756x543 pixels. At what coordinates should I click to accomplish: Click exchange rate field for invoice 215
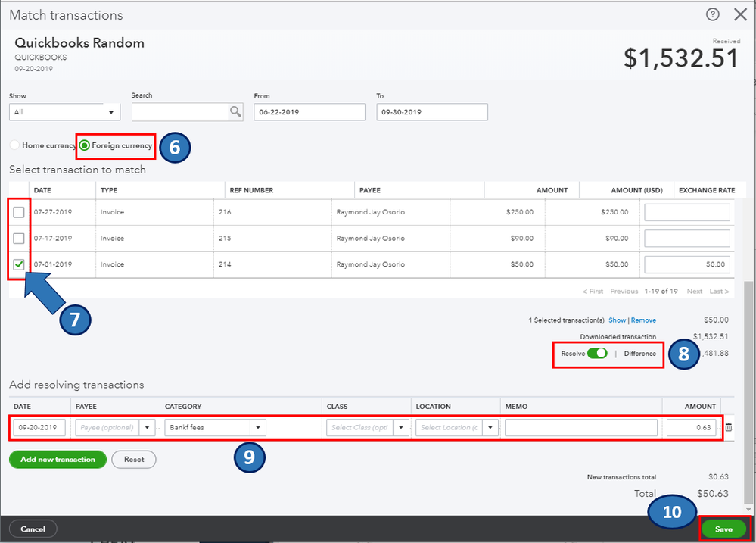687,238
